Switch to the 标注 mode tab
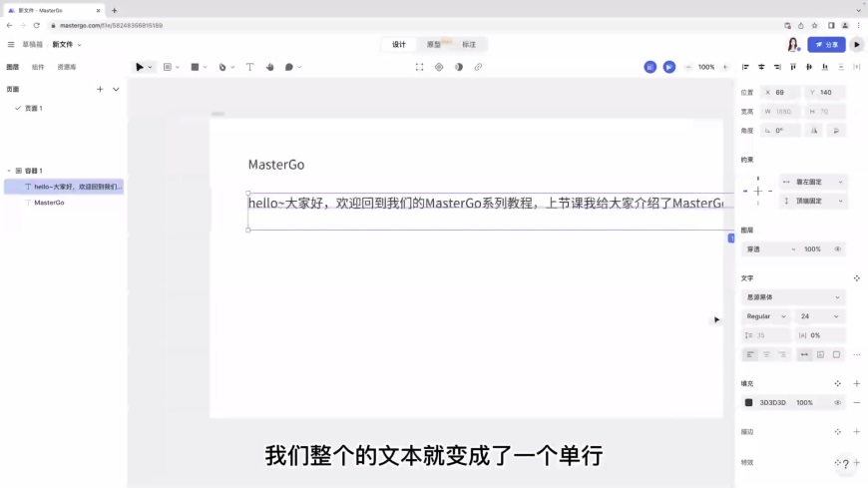 [x=469, y=44]
